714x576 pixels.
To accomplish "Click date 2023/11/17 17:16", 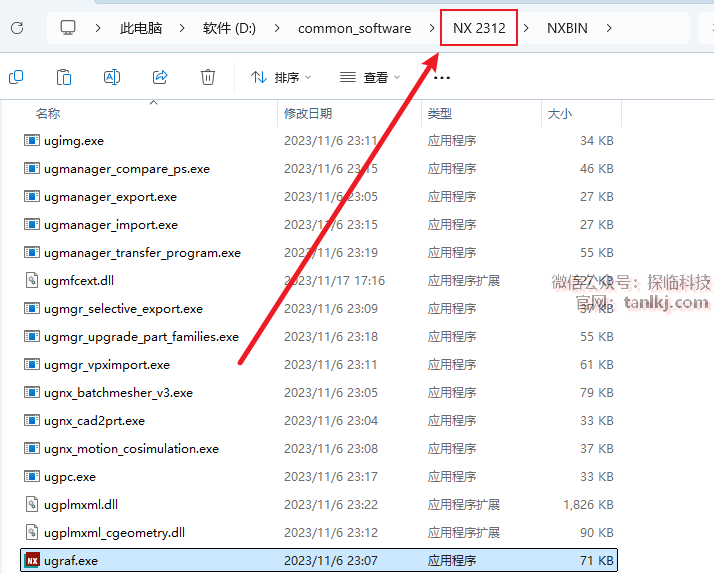I will click(x=334, y=280).
